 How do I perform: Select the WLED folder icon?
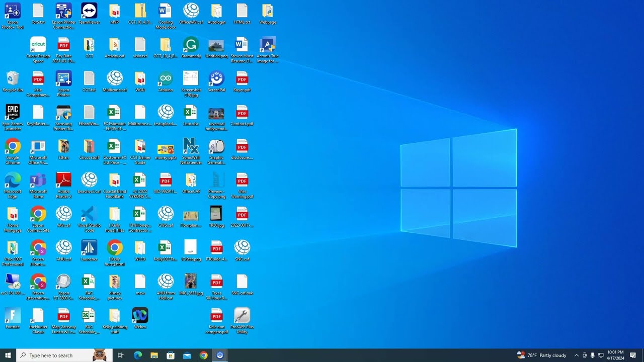140,251
